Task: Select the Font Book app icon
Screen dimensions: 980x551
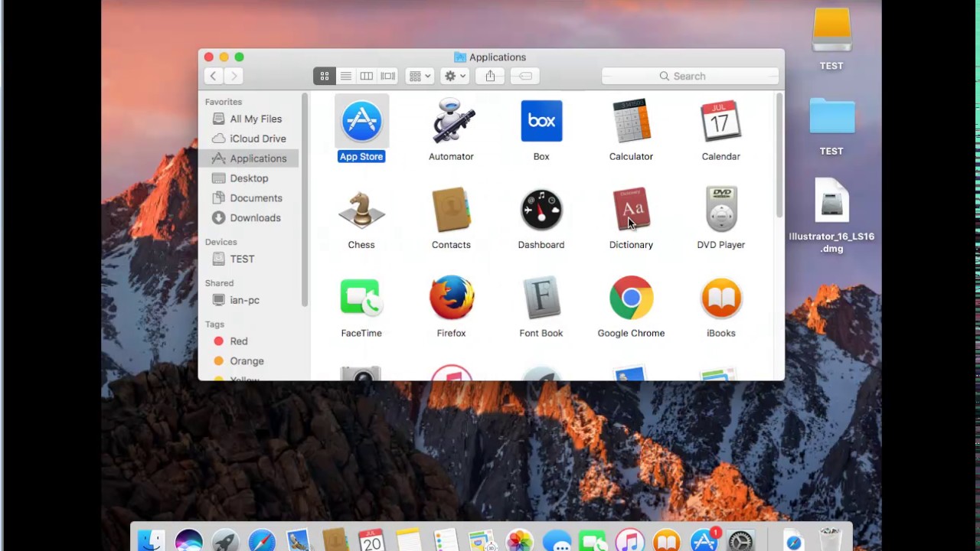Action: click(541, 298)
